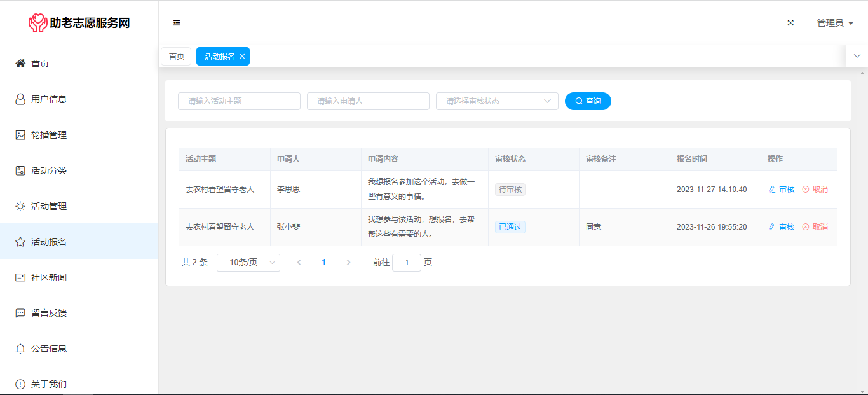Expand the tabs bar chevron menu
This screenshot has width=868, height=395.
click(857, 56)
